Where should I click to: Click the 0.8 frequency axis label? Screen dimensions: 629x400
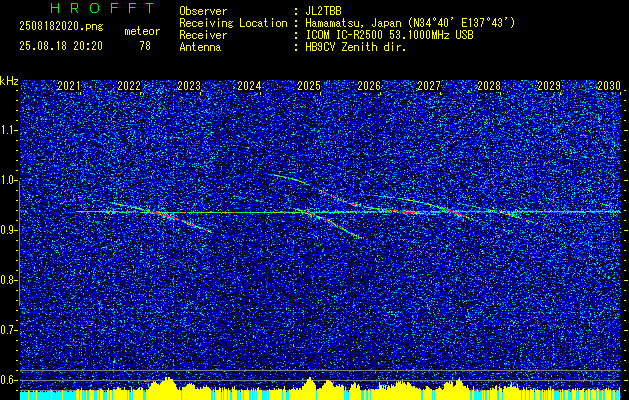click(9, 280)
